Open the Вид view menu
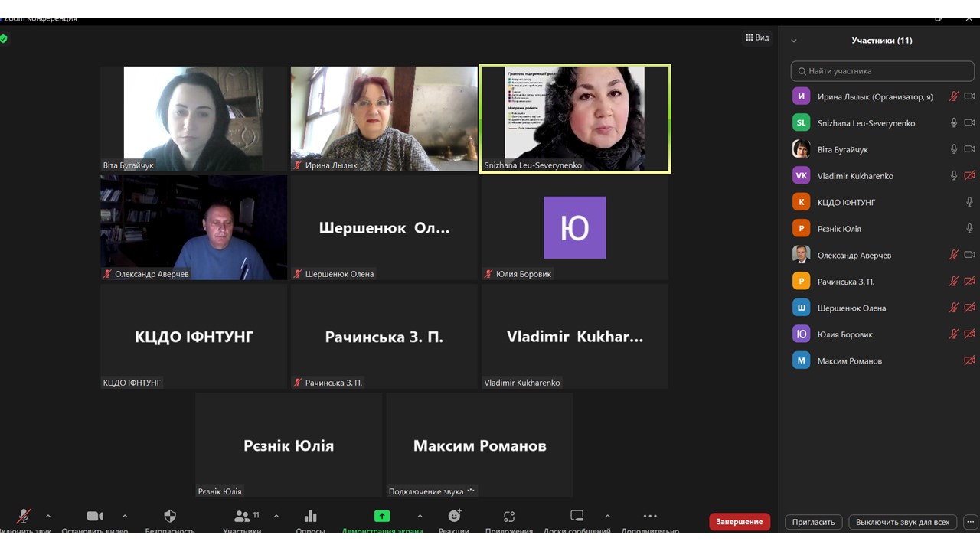 pos(757,37)
